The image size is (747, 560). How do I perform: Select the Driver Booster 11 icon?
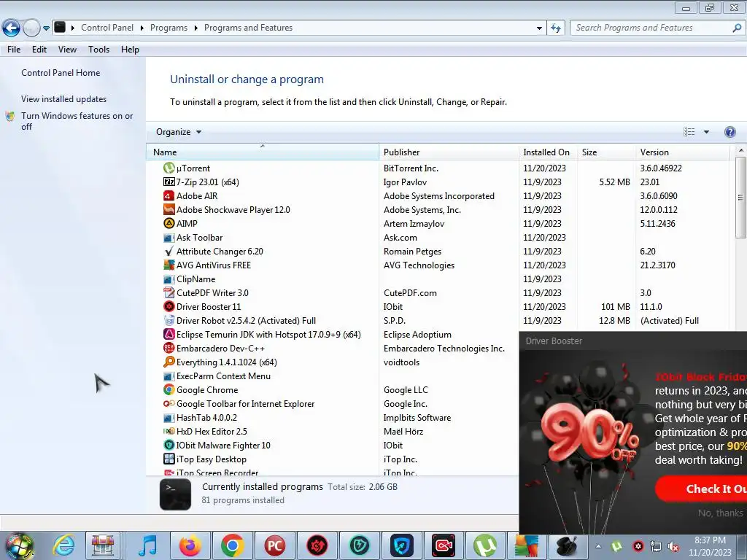coord(169,306)
